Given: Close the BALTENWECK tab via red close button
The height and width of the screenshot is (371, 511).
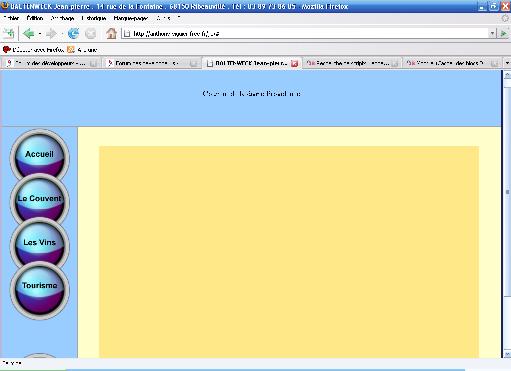Looking at the screenshot, I should coord(294,63).
